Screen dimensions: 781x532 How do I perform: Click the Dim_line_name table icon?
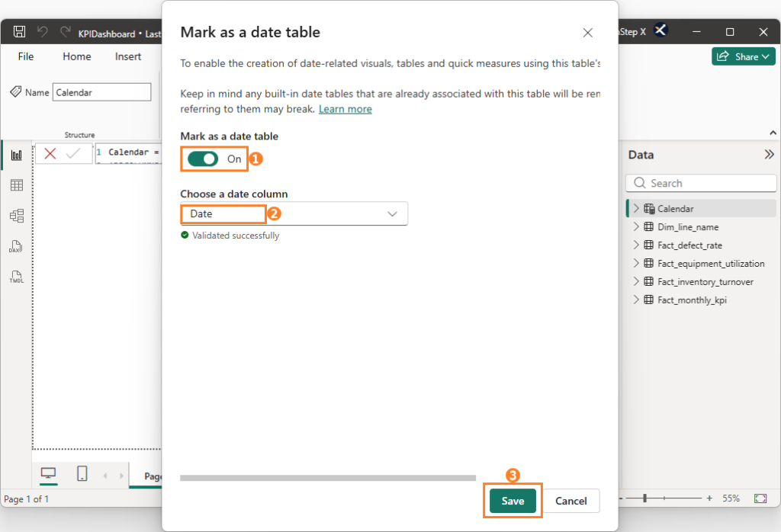coord(648,227)
